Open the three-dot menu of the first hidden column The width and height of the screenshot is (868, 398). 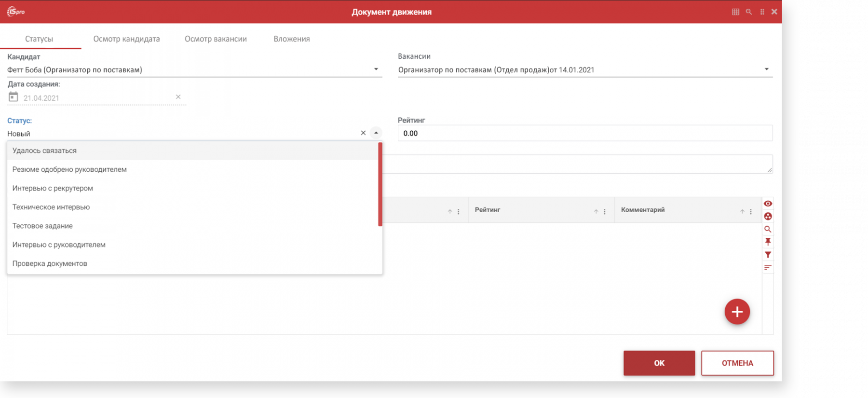coord(459,211)
